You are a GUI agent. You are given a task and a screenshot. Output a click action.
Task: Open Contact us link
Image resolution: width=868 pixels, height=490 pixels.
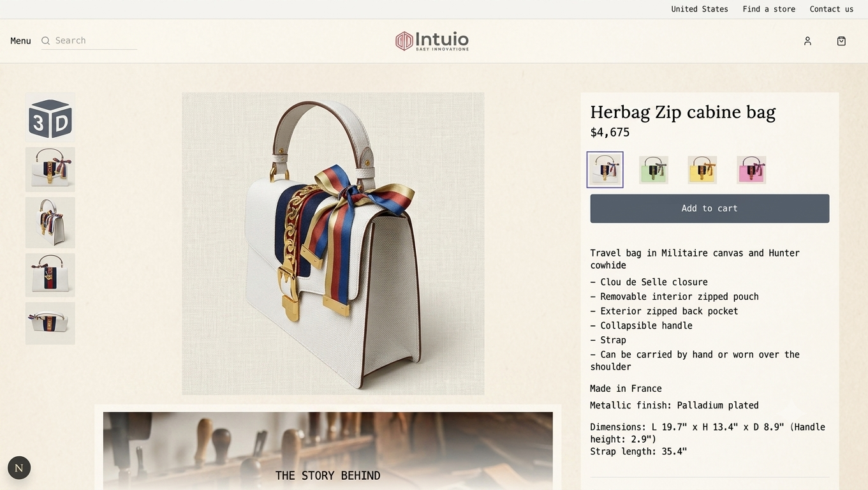pos(832,9)
